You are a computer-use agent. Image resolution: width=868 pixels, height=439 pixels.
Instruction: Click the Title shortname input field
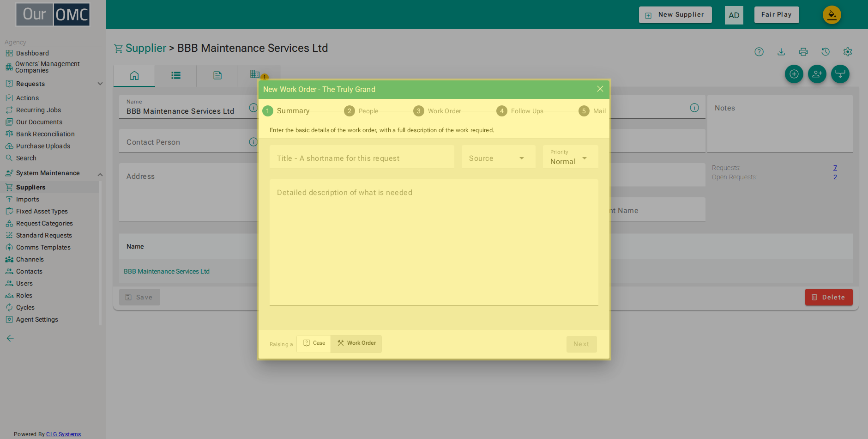[362, 158]
